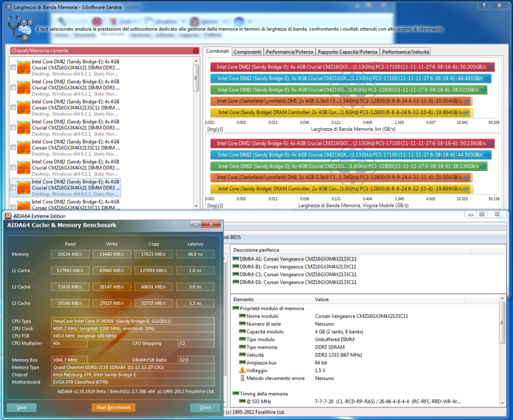Image resolution: width=513 pixels, height=420 pixels.
Task: Click the green 38.021GB/s integer result bar
Action: (348, 90)
